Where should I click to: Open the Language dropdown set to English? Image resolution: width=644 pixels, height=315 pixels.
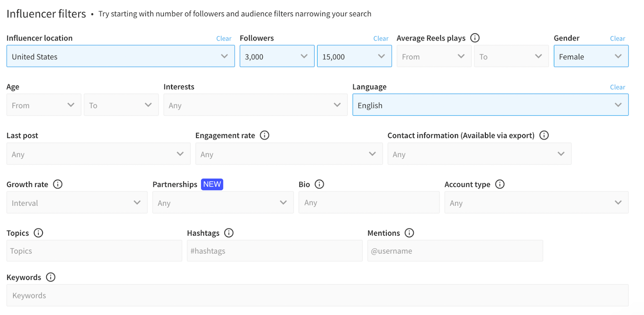tap(490, 105)
